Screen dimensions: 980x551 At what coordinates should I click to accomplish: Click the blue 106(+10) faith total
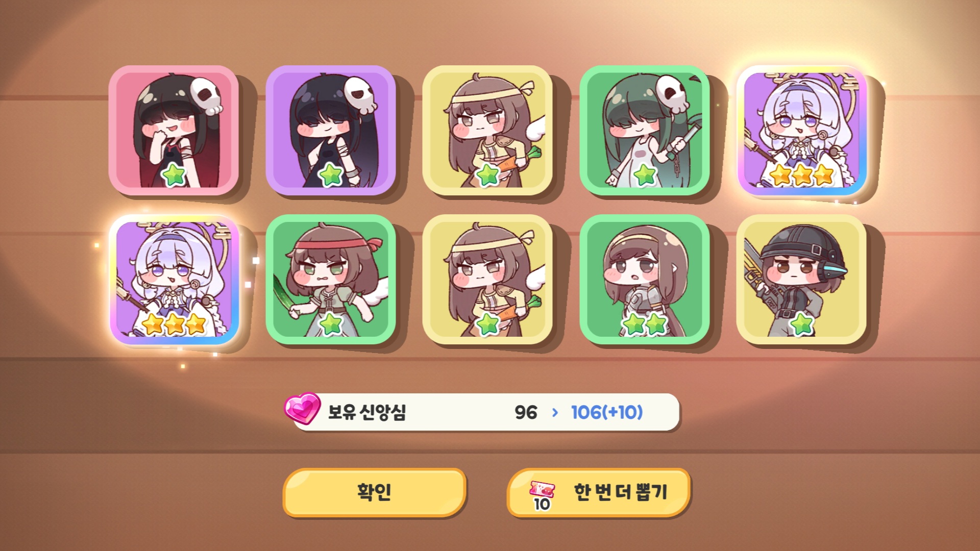tap(607, 412)
